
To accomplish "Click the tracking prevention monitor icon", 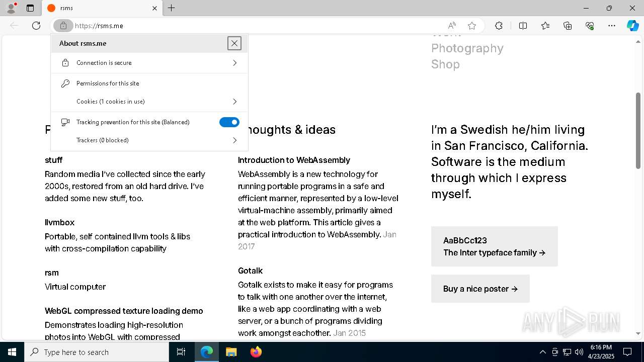I will pyautogui.click(x=65, y=122).
